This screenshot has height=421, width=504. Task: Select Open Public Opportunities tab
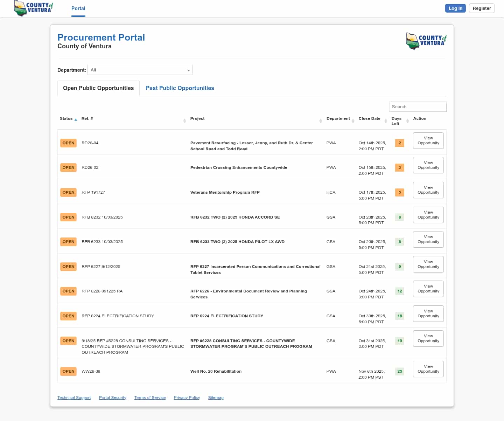pyautogui.click(x=98, y=88)
